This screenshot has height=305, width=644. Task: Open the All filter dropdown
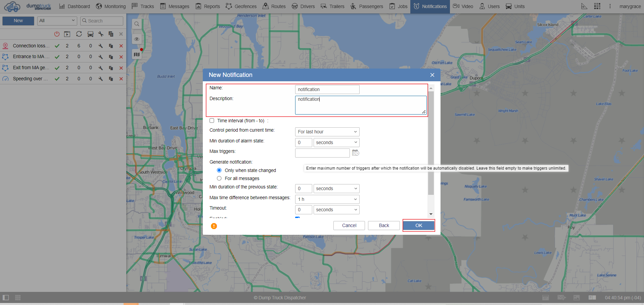(57, 21)
